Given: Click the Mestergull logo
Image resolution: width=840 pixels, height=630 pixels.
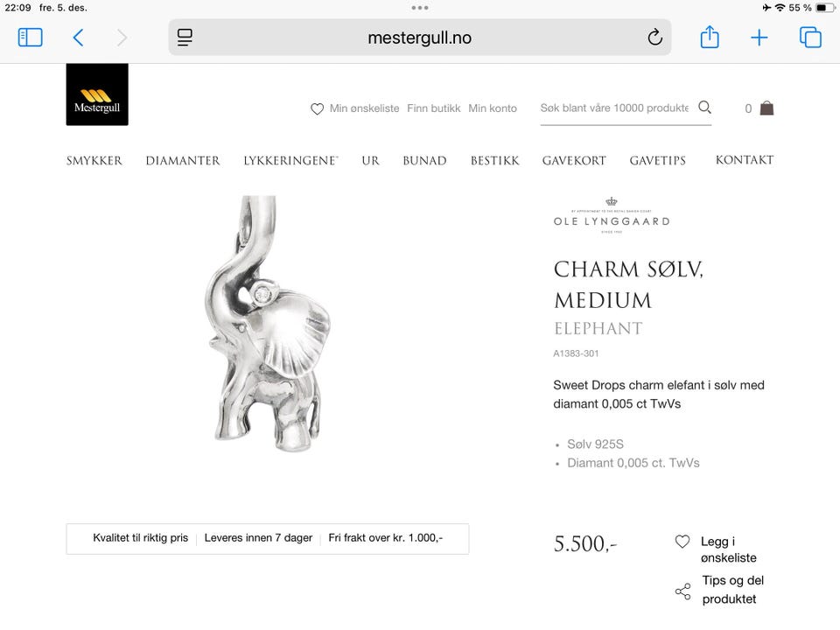Looking at the screenshot, I should [x=97, y=94].
